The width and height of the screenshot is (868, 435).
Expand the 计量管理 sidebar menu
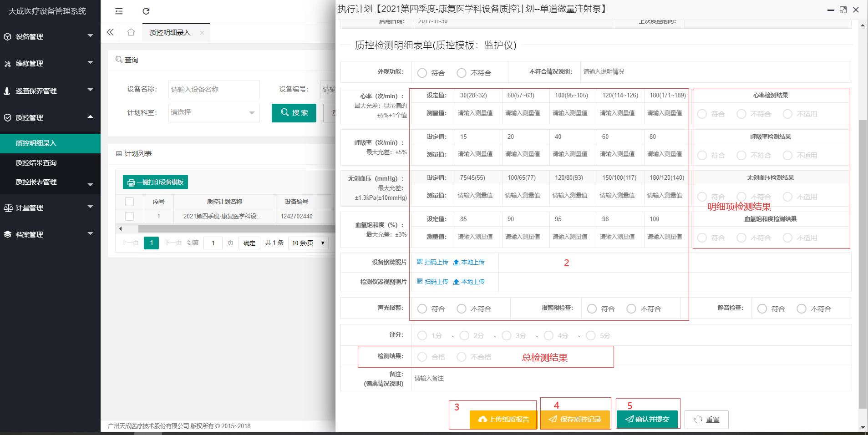[x=50, y=207]
